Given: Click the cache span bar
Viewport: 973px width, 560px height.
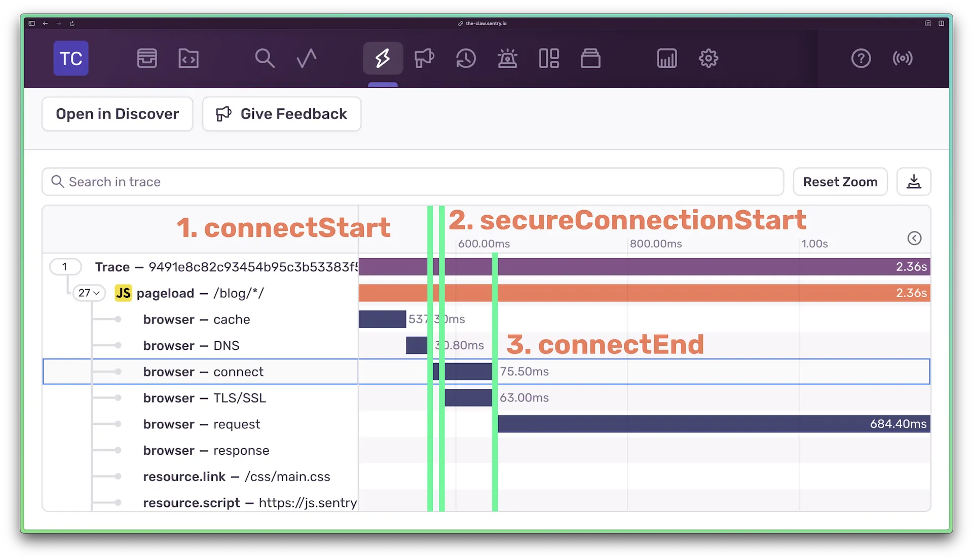Looking at the screenshot, I should [383, 319].
